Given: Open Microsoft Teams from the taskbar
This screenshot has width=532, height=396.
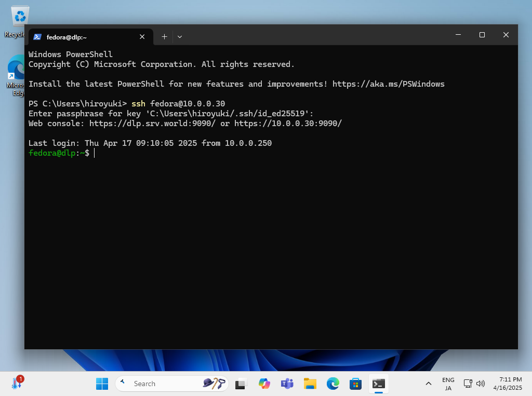Looking at the screenshot, I should [287, 384].
